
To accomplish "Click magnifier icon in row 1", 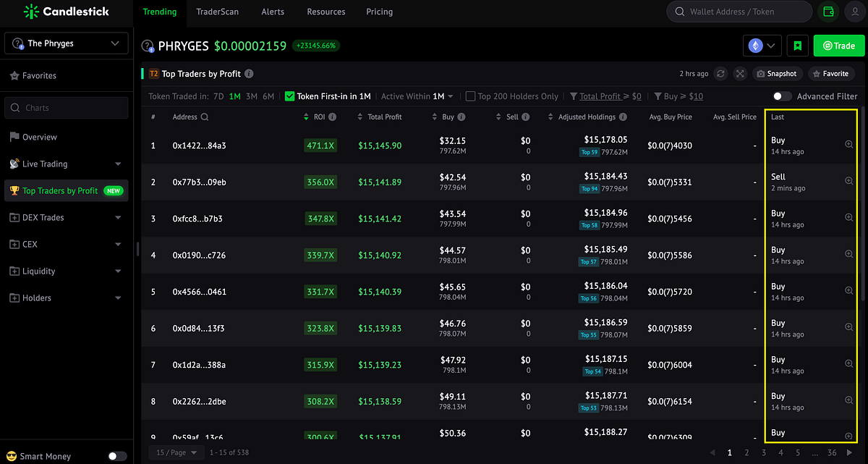I will point(849,145).
